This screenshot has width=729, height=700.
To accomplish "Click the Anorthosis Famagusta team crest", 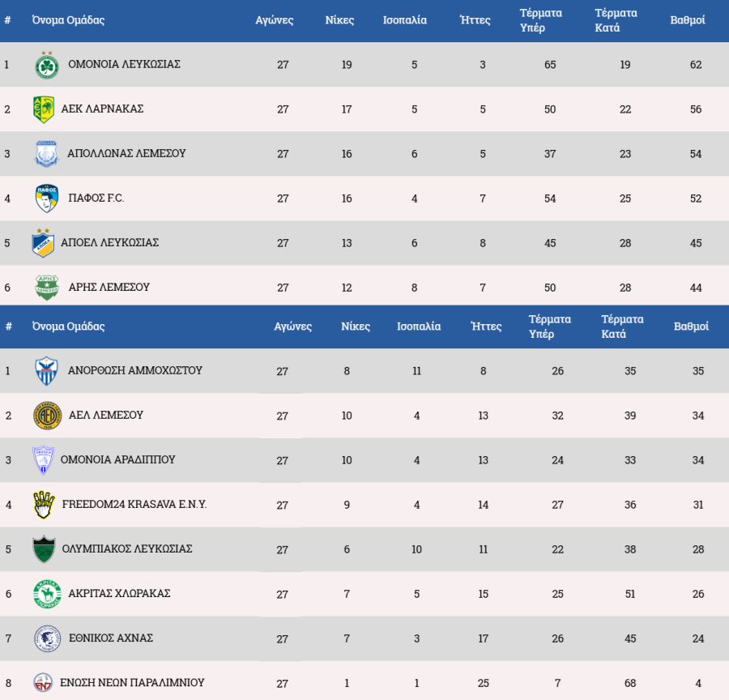I will 46,371.
